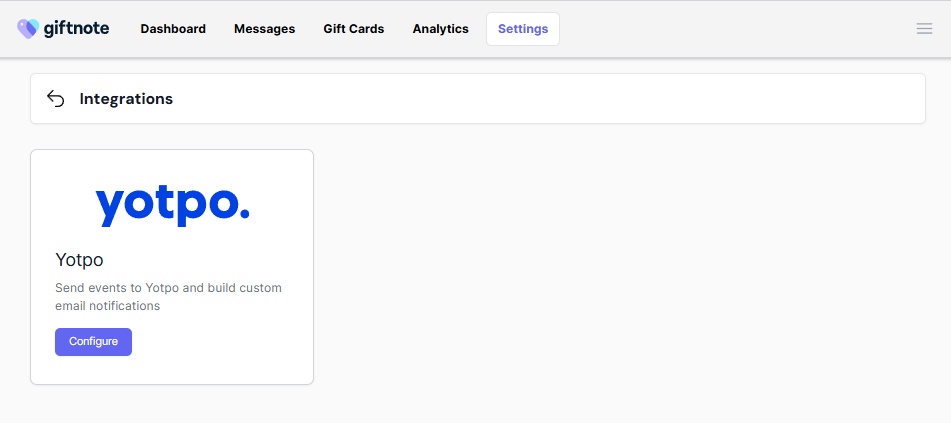Go back using the return arrow icon
The image size is (951, 423).
[x=55, y=98]
